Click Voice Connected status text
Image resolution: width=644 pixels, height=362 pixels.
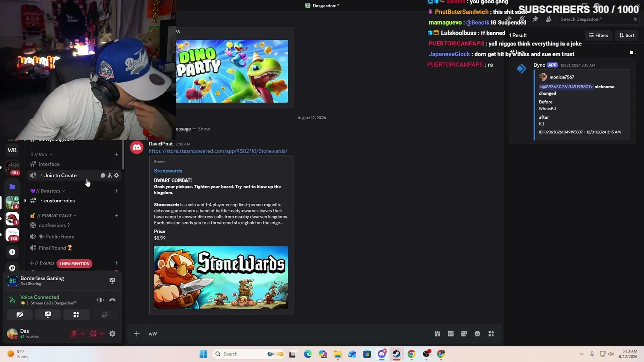pyautogui.click(x=40, y=297)
